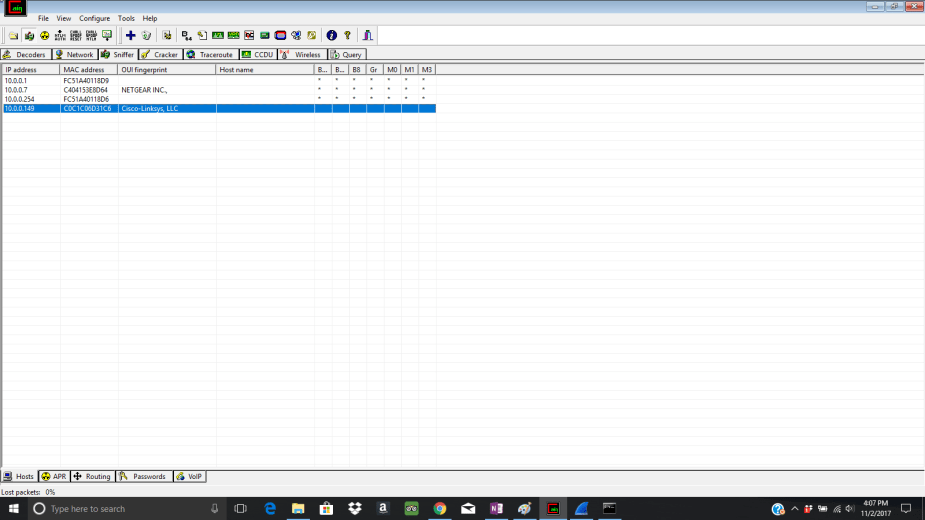Open the Tools menu
This screenshot has height=520, width=925.
point(126,18)
